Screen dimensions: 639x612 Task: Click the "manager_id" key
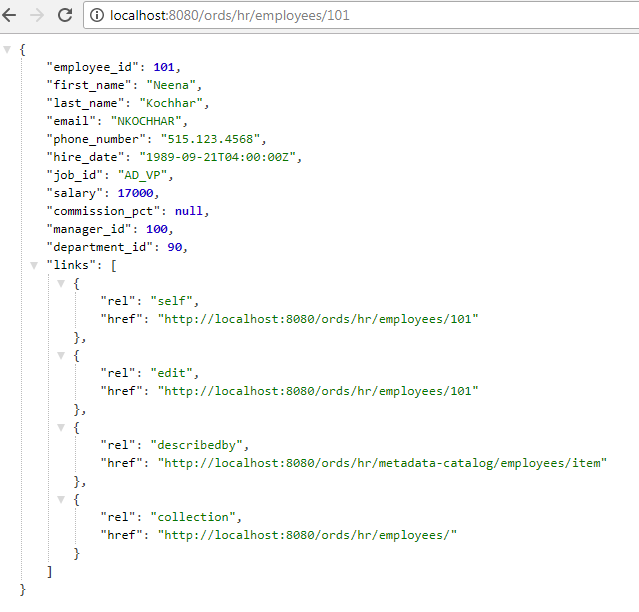89,229
